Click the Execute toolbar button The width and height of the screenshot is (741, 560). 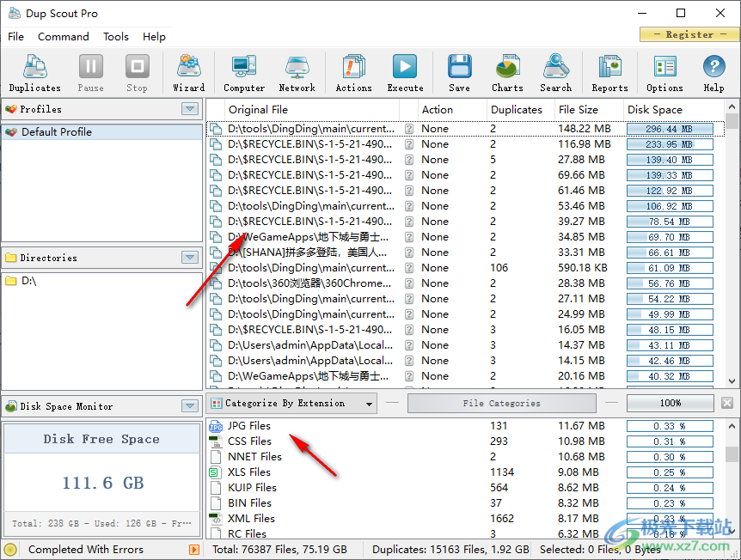pos(405,73)
